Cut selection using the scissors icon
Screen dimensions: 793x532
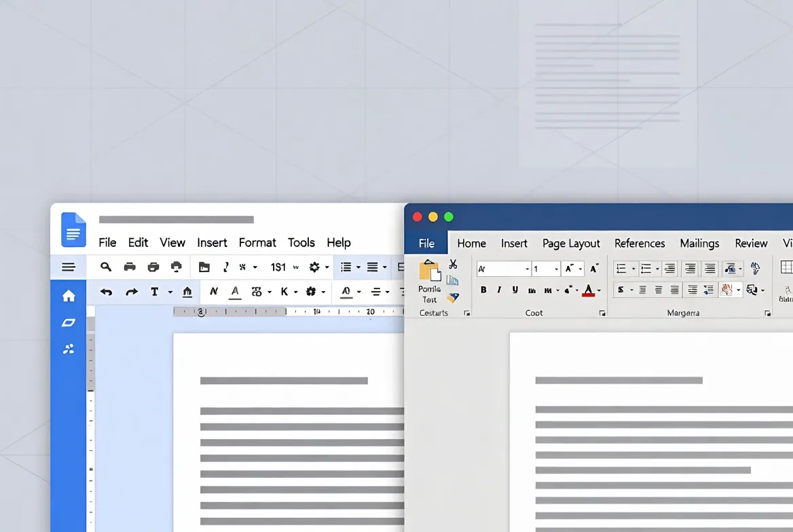tap(454, 265)
